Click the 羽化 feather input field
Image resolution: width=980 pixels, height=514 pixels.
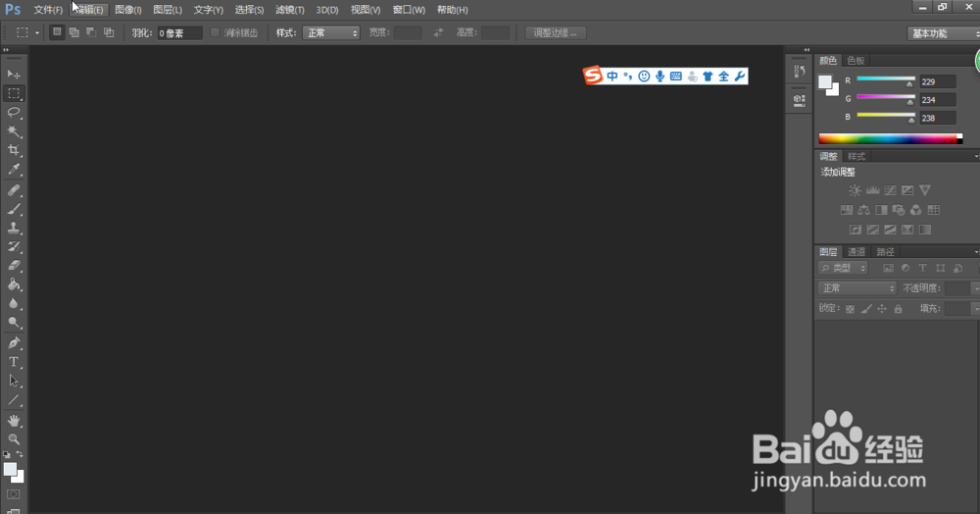(x=179, y=33)
